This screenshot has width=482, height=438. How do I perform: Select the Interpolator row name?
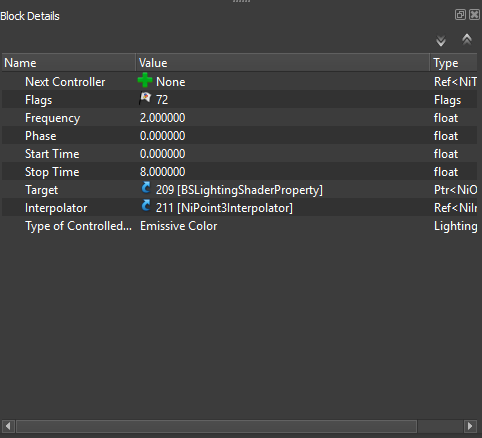(x=56, y=208)
